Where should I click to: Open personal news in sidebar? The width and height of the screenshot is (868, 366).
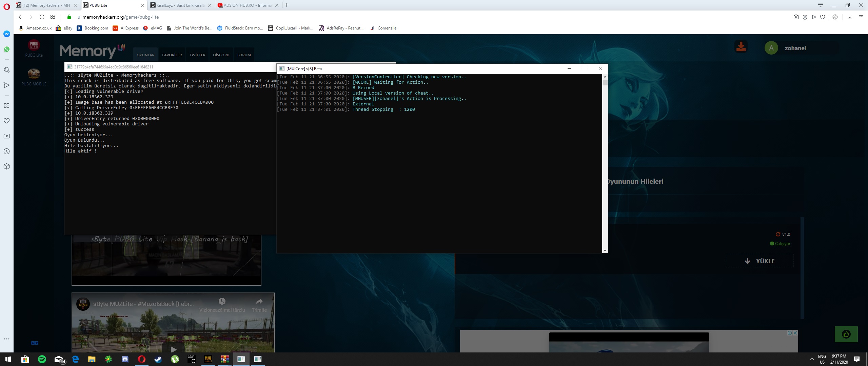tap(6, 136)
